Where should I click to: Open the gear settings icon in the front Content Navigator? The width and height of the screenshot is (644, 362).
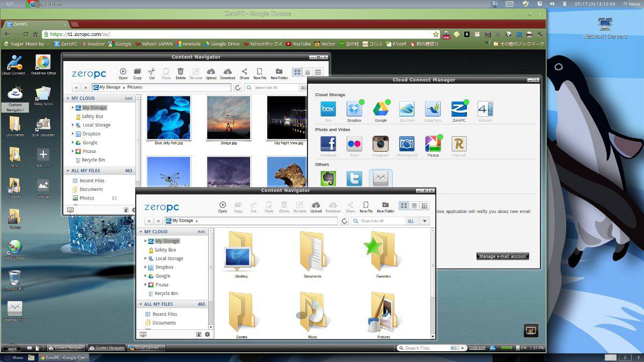click(208, 335)
